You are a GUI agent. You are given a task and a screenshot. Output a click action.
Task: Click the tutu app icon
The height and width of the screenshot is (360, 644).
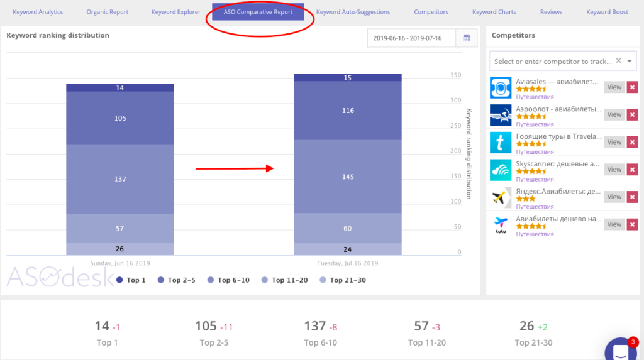click(x=501, y=225)
